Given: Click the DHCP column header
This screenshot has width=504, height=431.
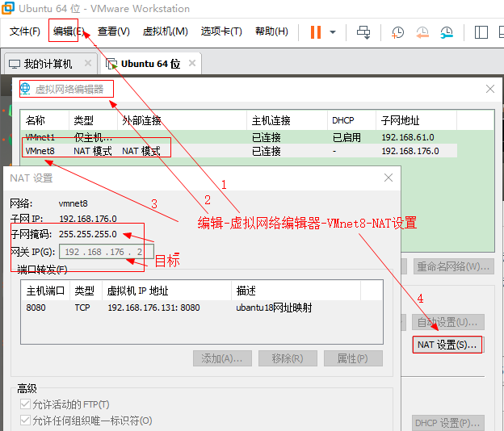Looking at the screenshot, I should [351, 120].
